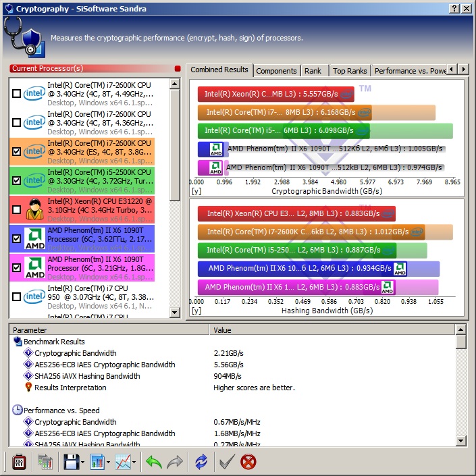The image size is (476, 476).
Task: Go back with the green arrow
Action: click(x=154, y=462)
